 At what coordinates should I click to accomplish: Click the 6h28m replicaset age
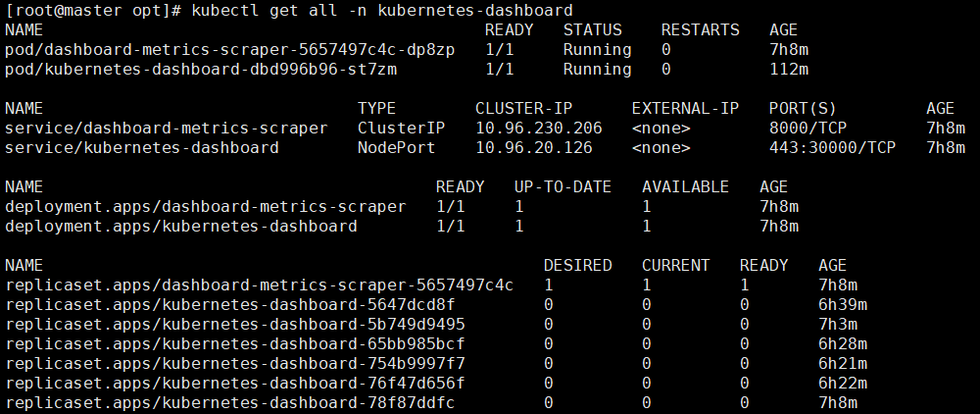point(843,344)
